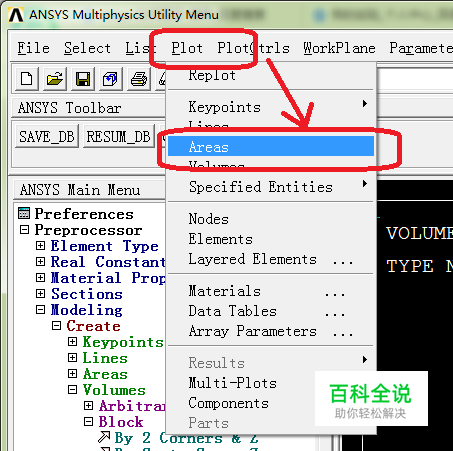Open Specified Entities submenu

click(271, 187)
